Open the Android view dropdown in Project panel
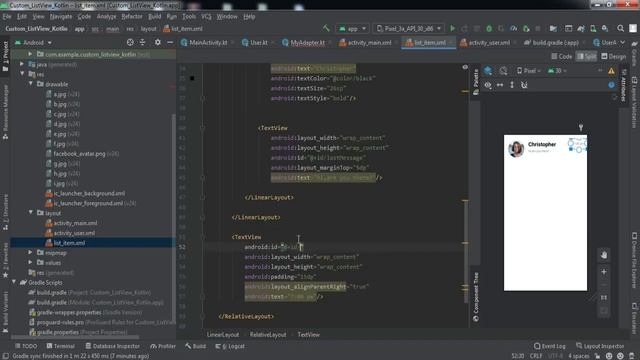The width and height of the screenshot is (640, 360). pyautogui.click(x=33, y=42)
